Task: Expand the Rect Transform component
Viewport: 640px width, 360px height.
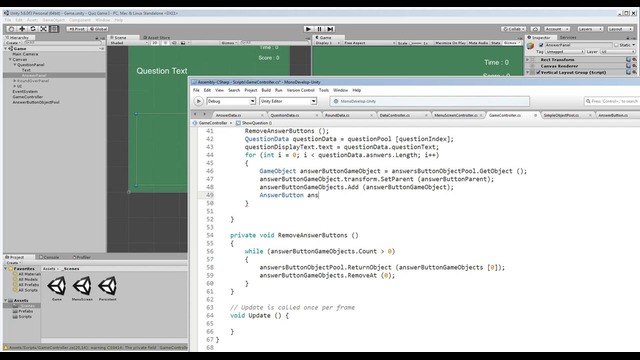Action: (528, 60)
